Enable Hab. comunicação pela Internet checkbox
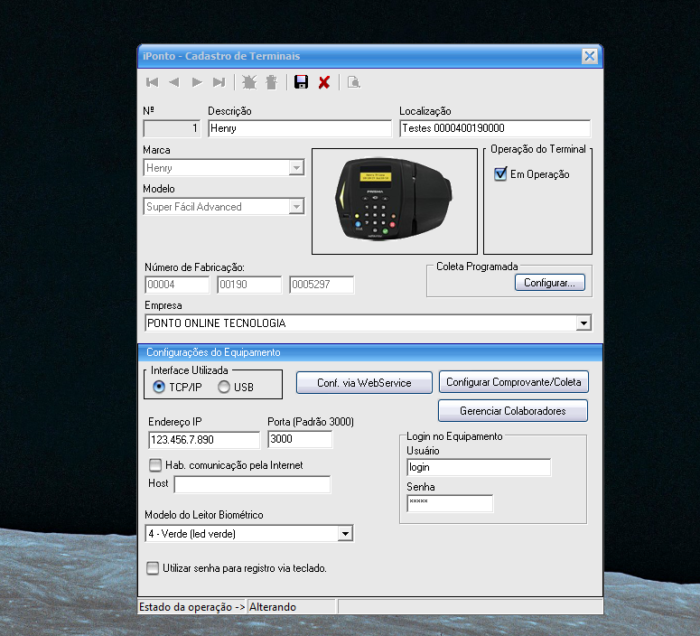The height and width of the screenshot is (636, 700). point(155,464)
